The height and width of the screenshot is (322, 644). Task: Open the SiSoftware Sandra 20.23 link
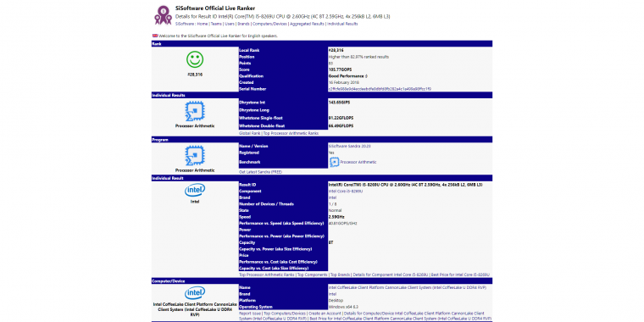pyautogui.click(x=350, y=146)
